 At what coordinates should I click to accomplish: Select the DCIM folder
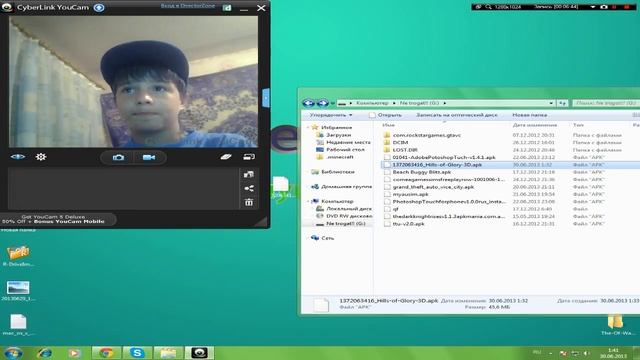click(400, 142)
